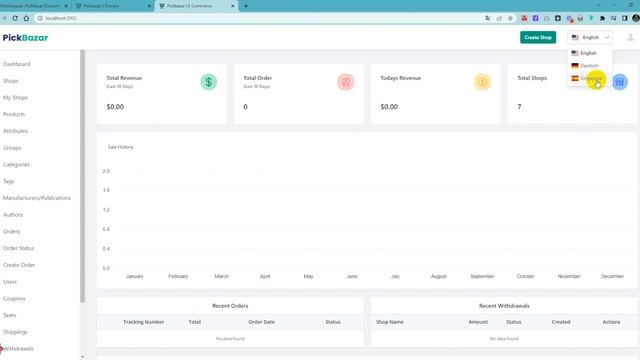The width and height of the screenshot is (640, 360).
Task: Close the Pickbazar E-Commerce tab
Action: coord(233,6)
